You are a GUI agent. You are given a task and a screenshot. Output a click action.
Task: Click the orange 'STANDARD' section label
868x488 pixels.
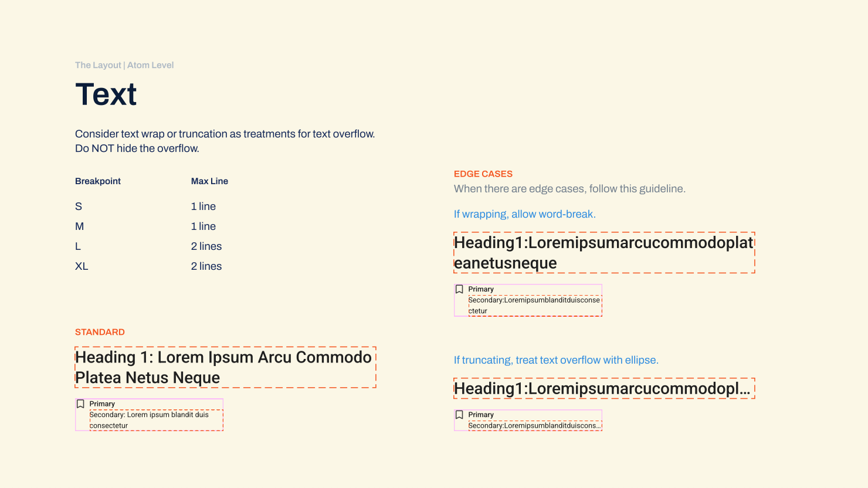pos(100,332)
